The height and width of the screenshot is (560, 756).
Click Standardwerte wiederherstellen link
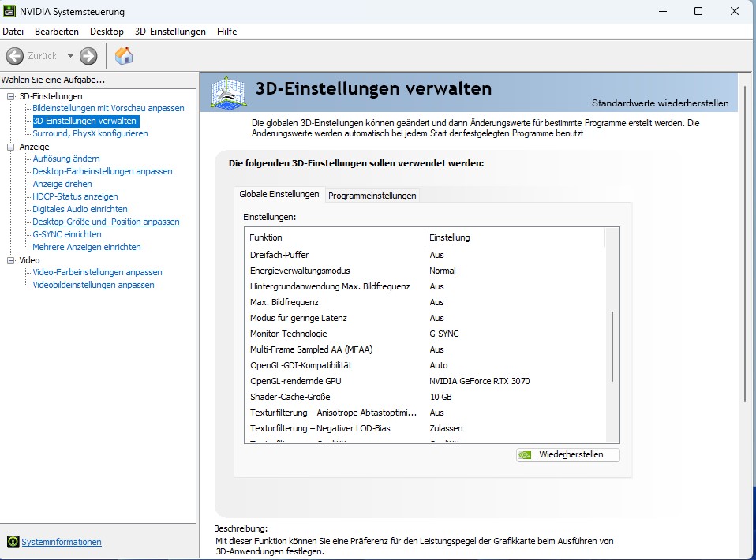660,103
